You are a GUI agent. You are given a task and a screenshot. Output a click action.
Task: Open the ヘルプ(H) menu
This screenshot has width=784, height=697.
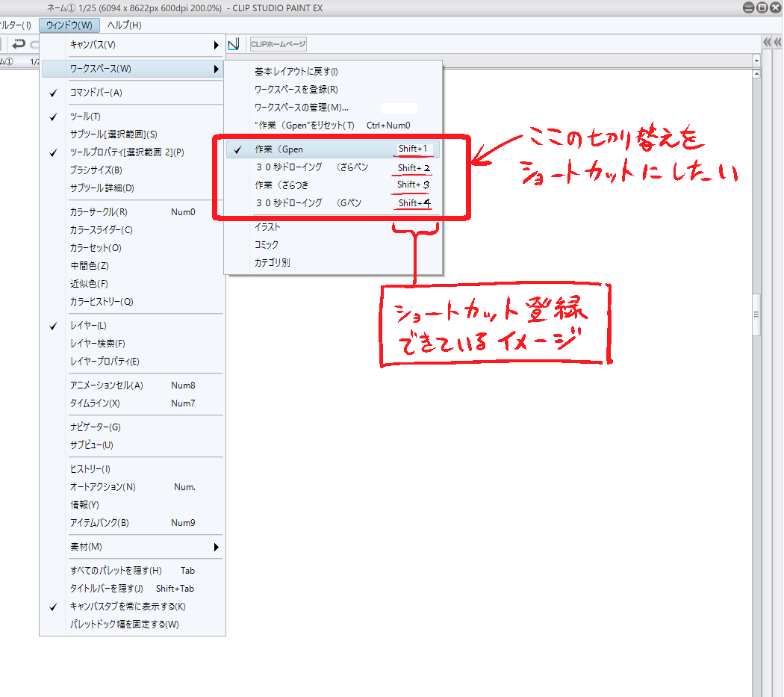(x=125, y=25)
